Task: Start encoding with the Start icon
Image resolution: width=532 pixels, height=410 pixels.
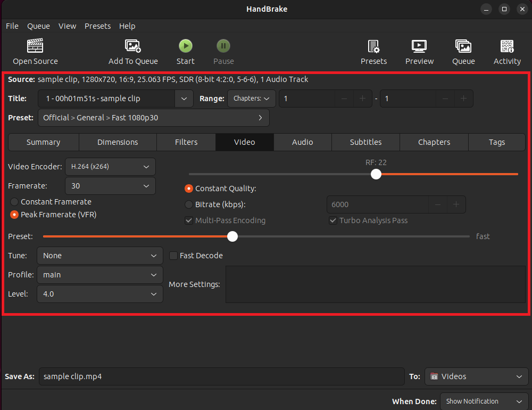Action: click(x=185, y=51)
